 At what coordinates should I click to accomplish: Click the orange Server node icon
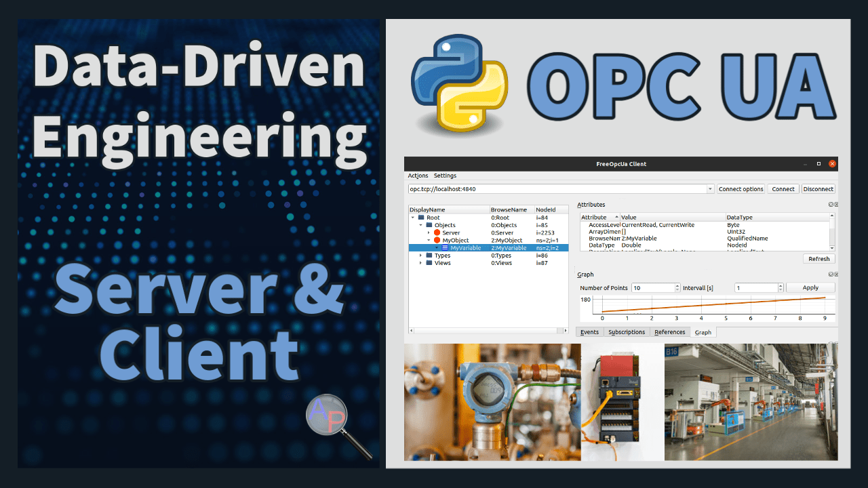pos(437,232)
